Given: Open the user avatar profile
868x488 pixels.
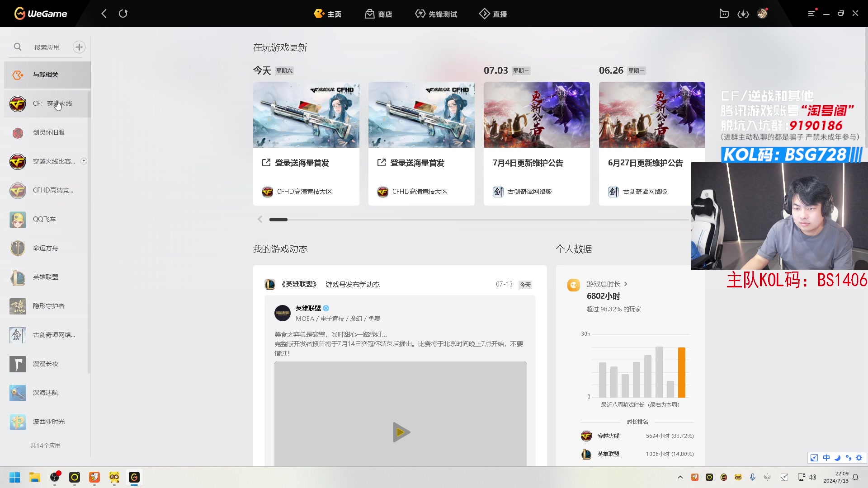Looking at the screenshot, I should pyautogui.click(x=763, y=14).
